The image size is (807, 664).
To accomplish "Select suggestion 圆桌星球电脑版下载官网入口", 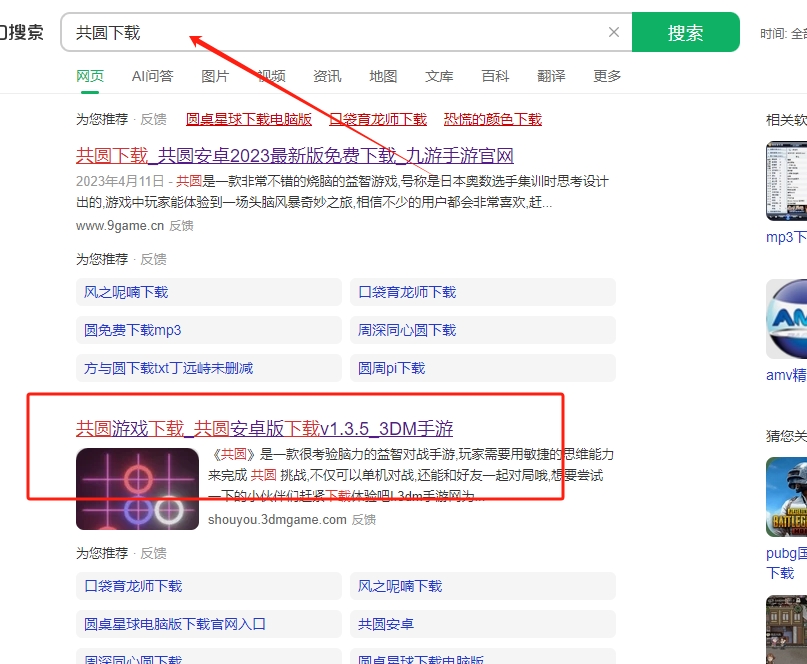I will [209, 624].
